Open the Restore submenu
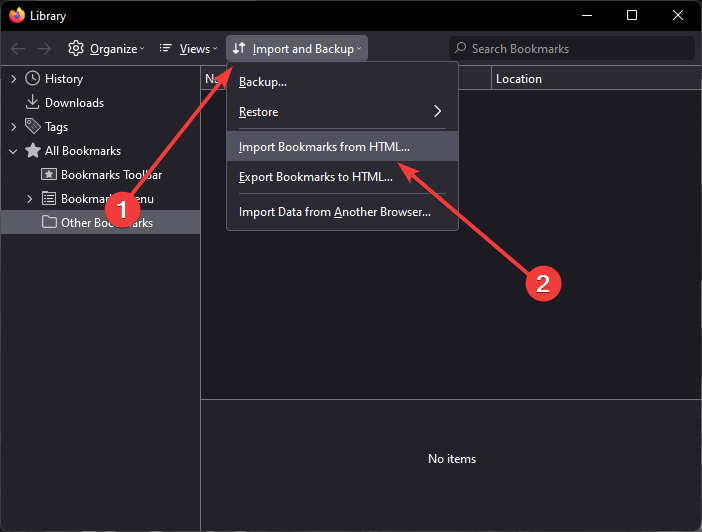 click(x=341, y=112)
